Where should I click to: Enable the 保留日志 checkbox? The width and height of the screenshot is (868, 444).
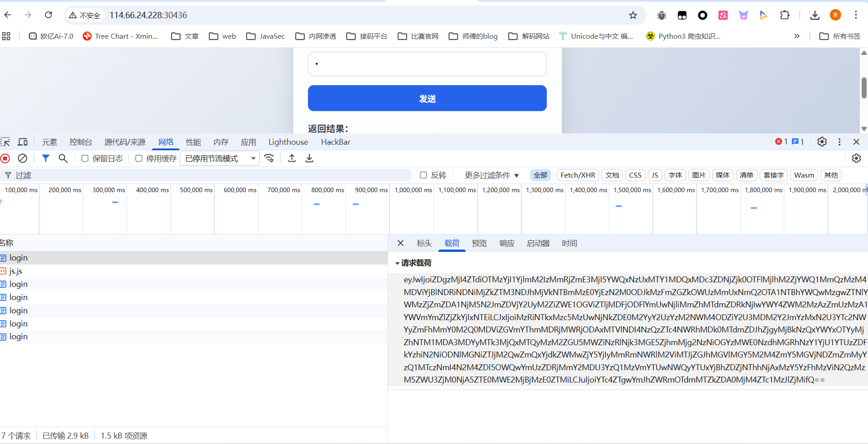pos(85,158)
